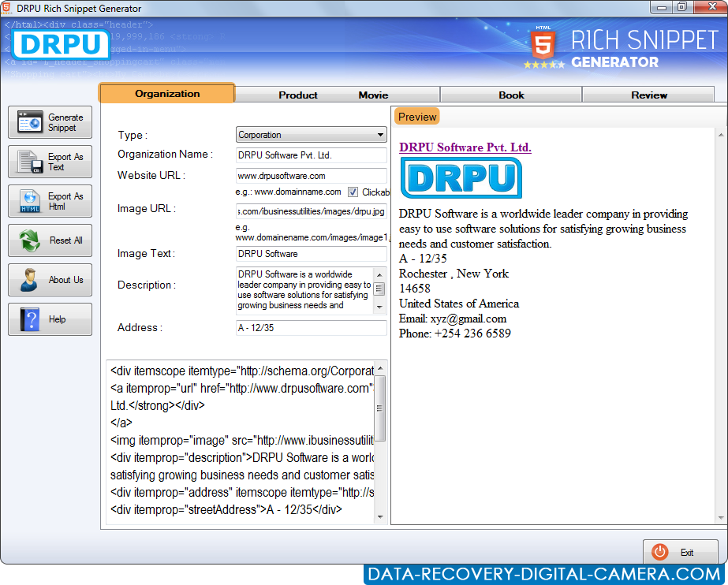
Task: Click the Export As Text button label
Action: click(x=65, y=162)
